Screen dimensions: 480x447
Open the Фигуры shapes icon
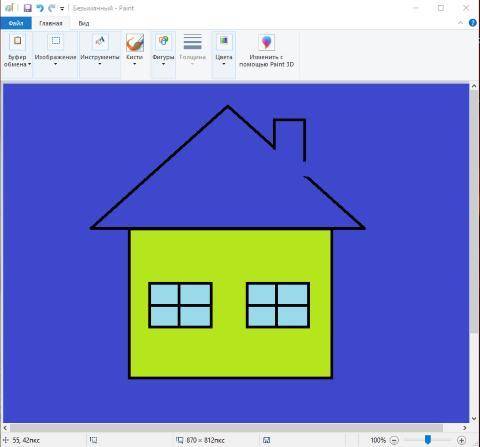tap(163, 41)
